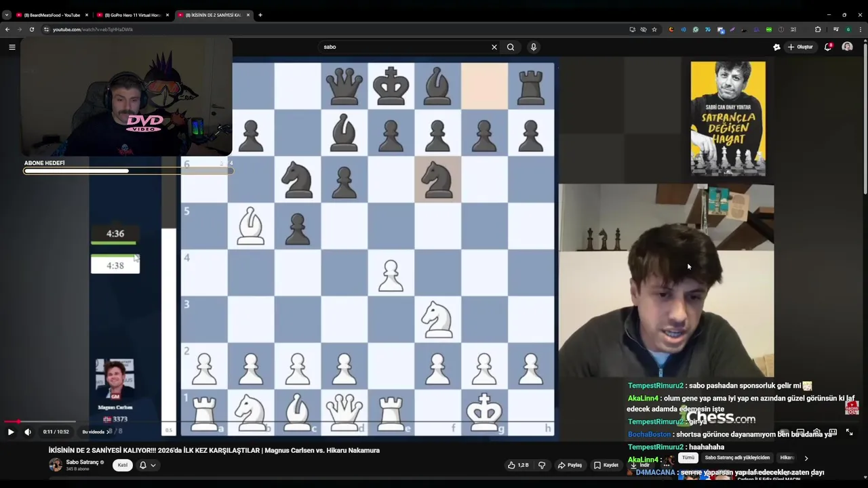Enter fullscreen video mode
The image size is (868, 488).
(x=849, y=432)
